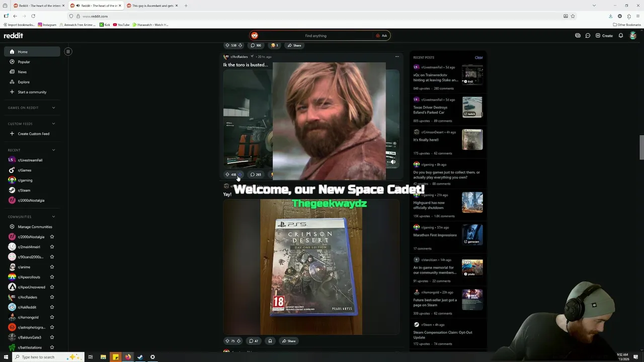Open the award button showing 1

[x=275, y=45]
